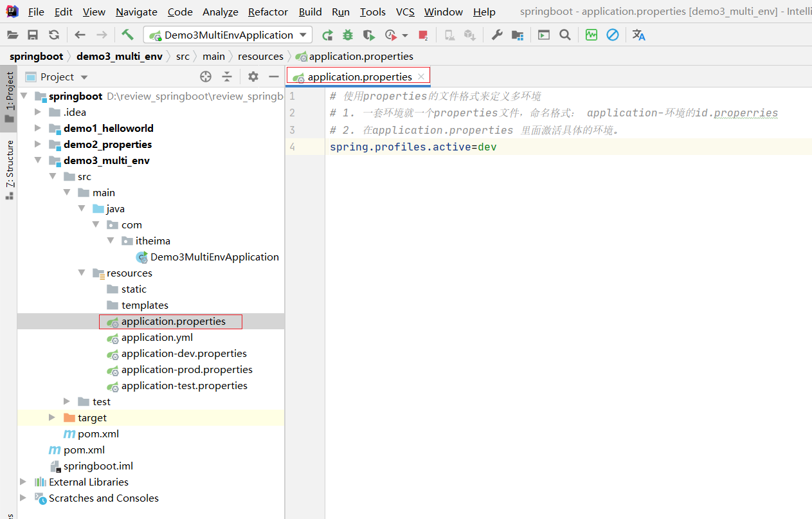This screenshot has height=519, width=812.
Task: Click the Translate icon in the toolbar
Action: (x=638, y=35)
